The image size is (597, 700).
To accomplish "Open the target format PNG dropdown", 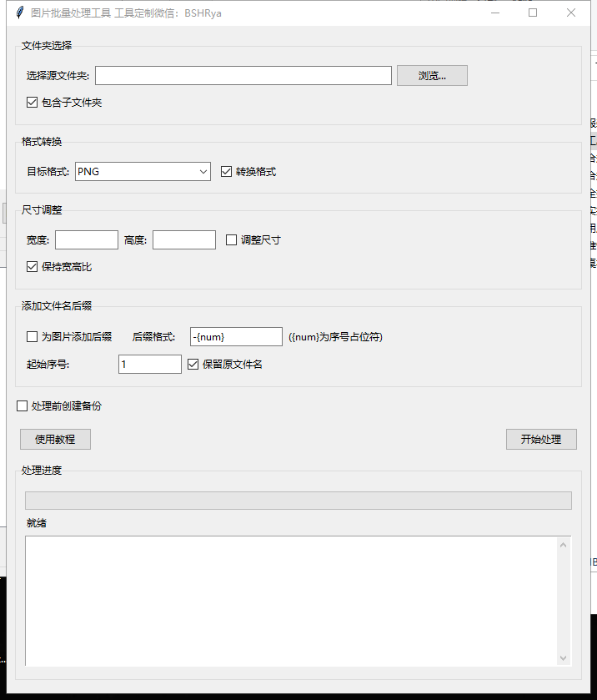I will click(x=143, y=172).
